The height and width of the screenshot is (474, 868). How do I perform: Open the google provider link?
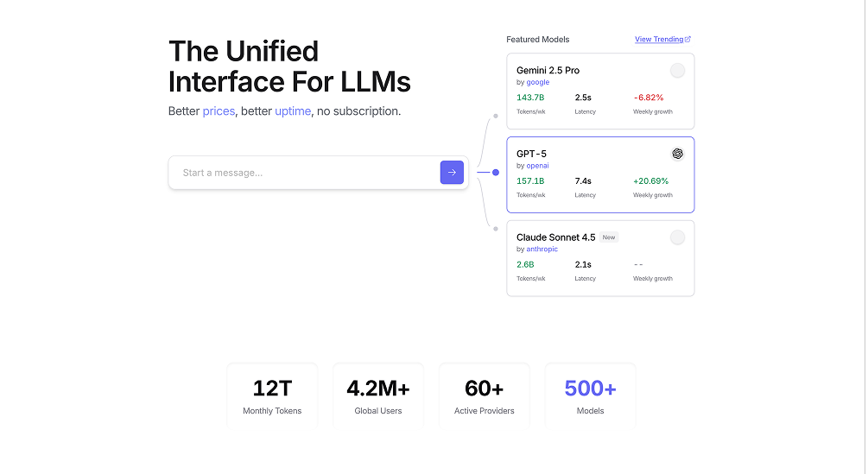[538, 83]
